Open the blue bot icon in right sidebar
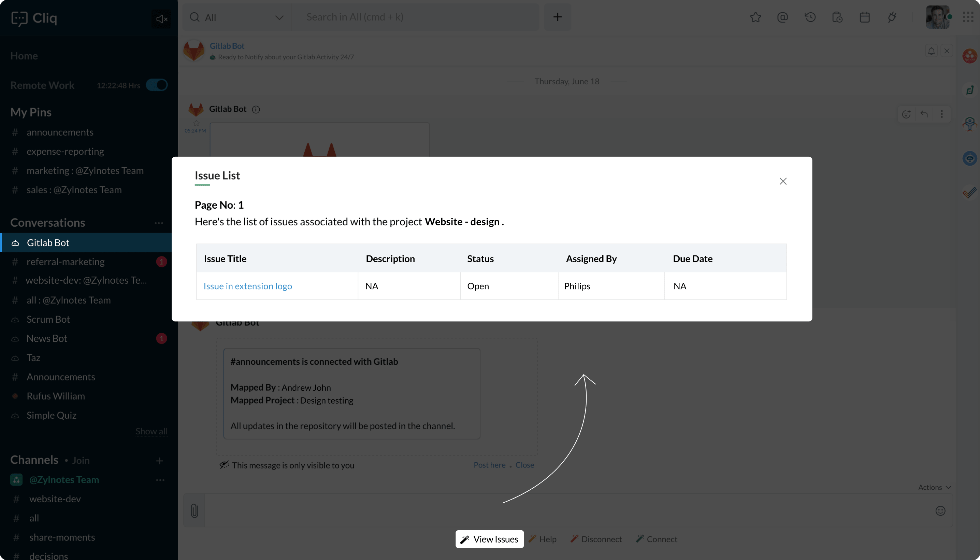The image size is (980, 560). (x=969, y=158)
